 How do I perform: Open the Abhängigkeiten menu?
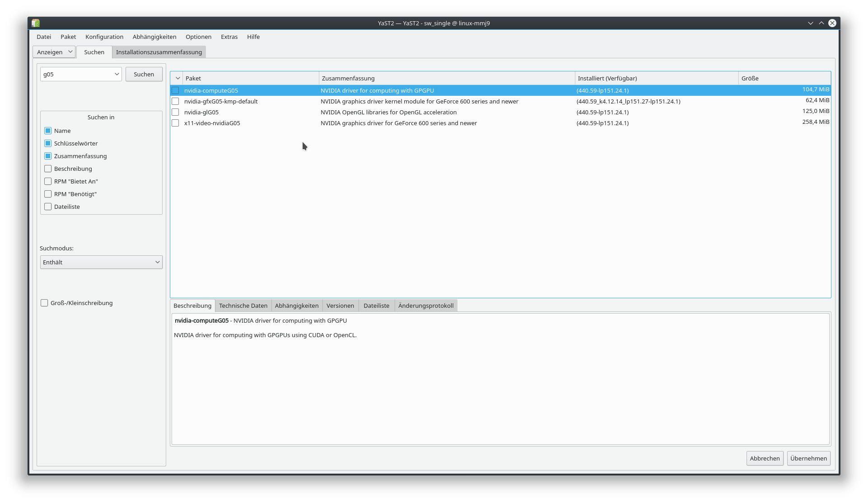coord(154,37)
